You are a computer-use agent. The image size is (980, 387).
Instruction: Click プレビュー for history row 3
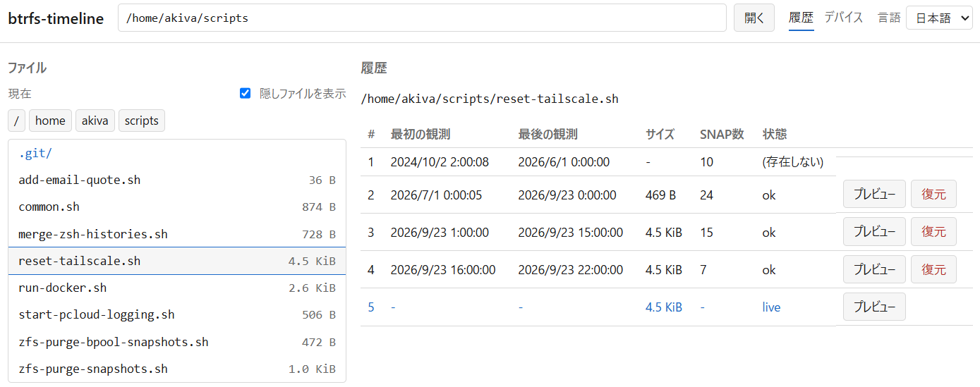pos(874,232)
